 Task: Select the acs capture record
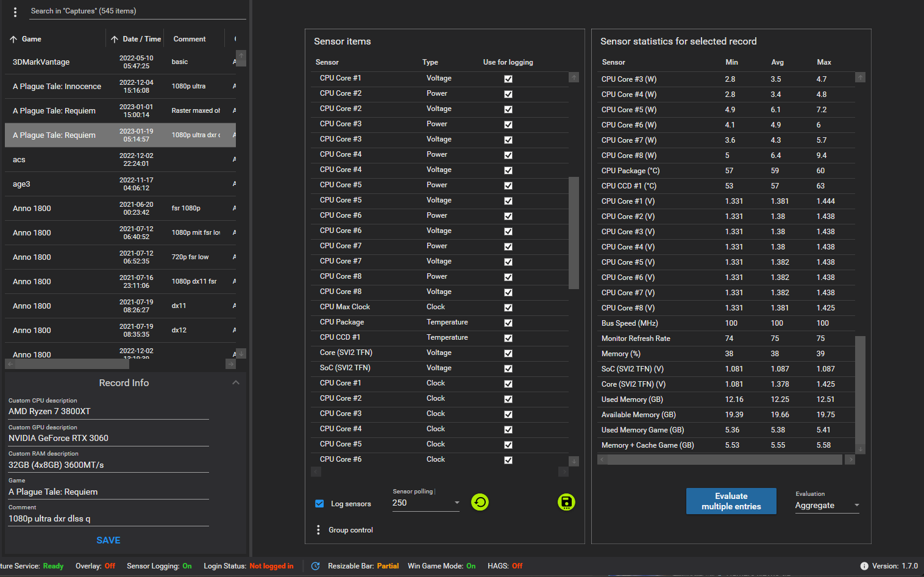tap(120, 160)
